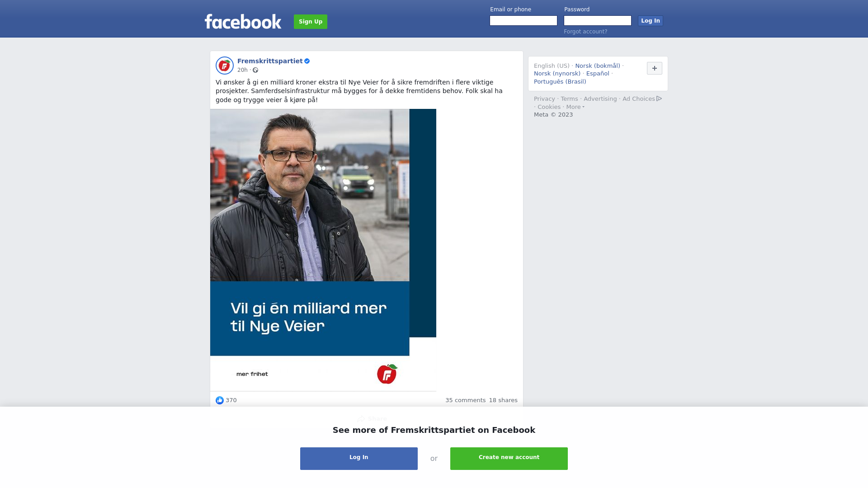The height and width of the screenshot is (488, 868).
Task: Open the Forgot account link
Action: pos(585,32)
